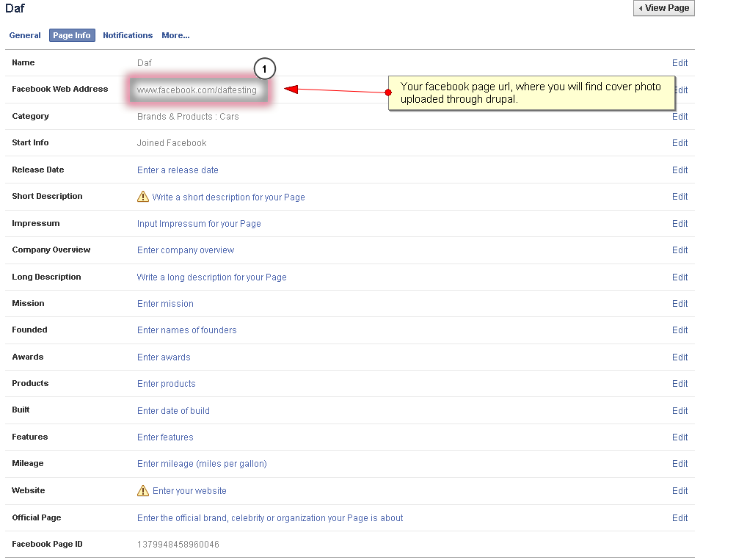The height and width of the screenshot is (560, 736).
Task: Click Enter a release date link
Action: pyautogui.click(x=178, y=170)
